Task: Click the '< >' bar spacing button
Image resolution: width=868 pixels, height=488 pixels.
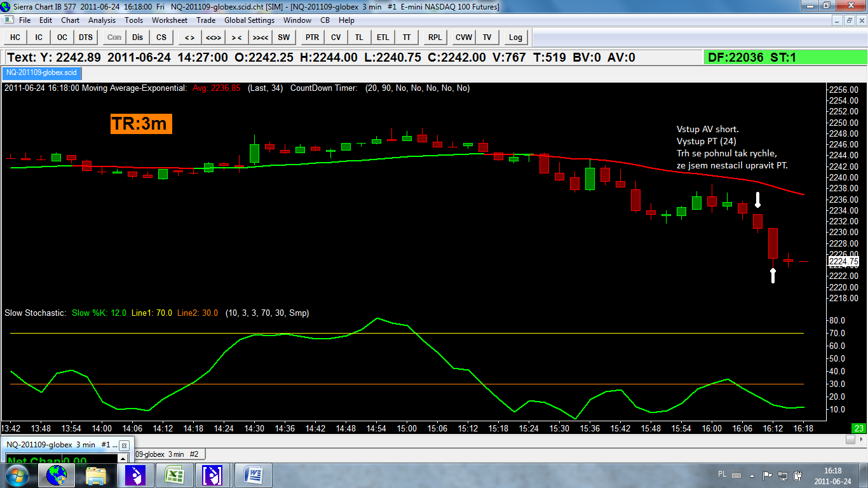Action: [x=189, y=37]
